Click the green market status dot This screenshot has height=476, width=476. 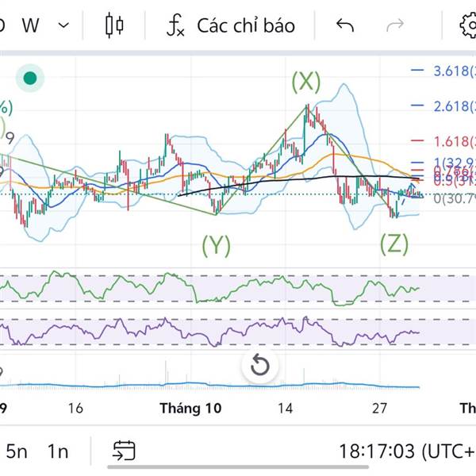29,79
